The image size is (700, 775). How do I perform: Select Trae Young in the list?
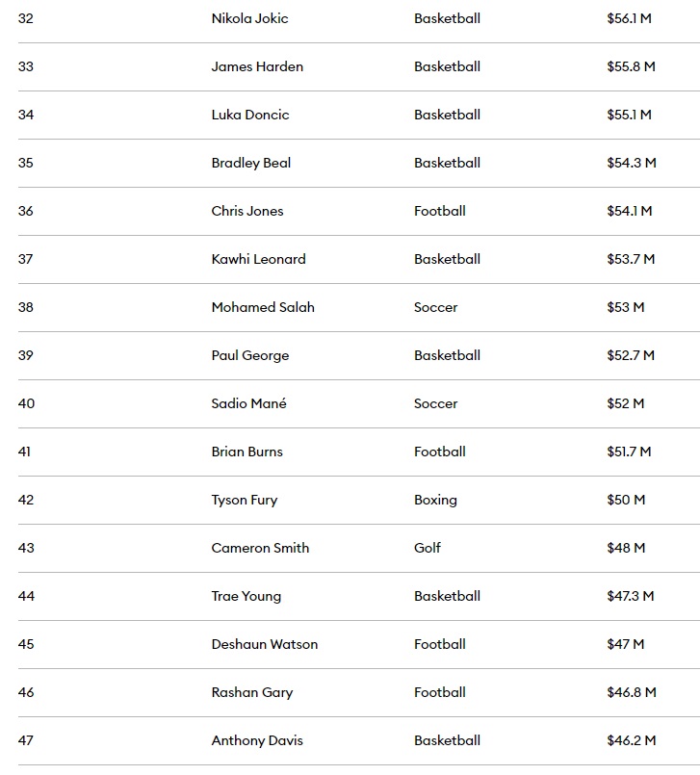[x=246, y=596]
